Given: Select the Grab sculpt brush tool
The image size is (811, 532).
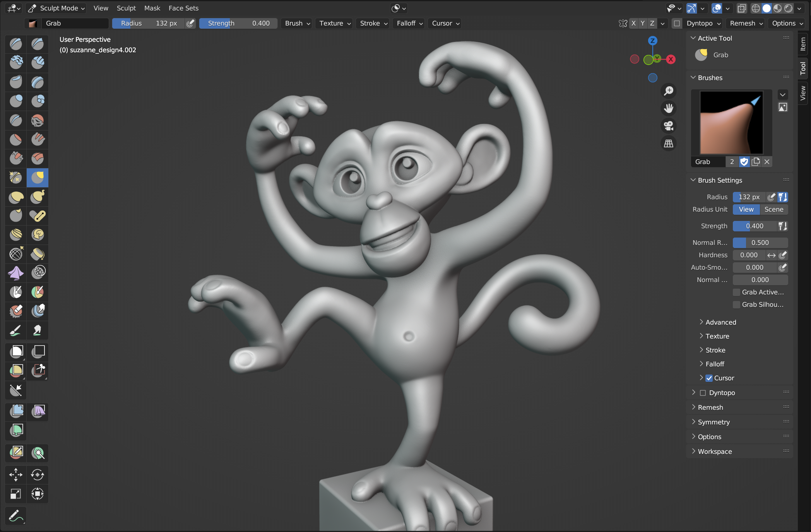Looking at the screenshot, I should tap(37, 177).
